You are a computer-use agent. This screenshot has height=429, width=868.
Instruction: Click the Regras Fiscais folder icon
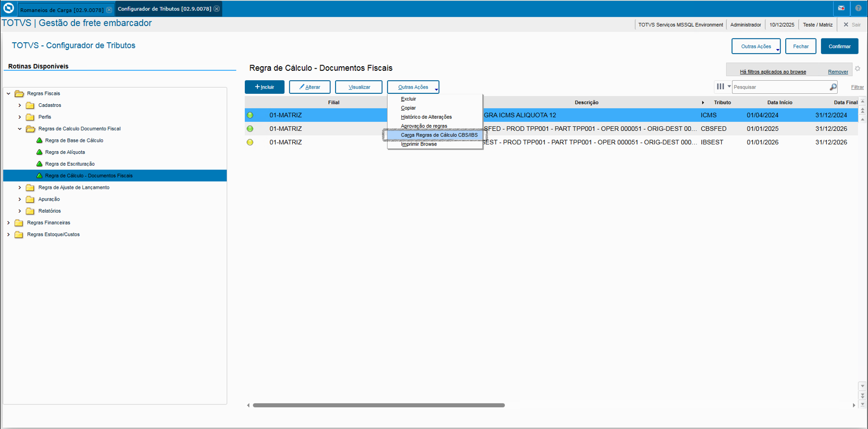(19, 94)
